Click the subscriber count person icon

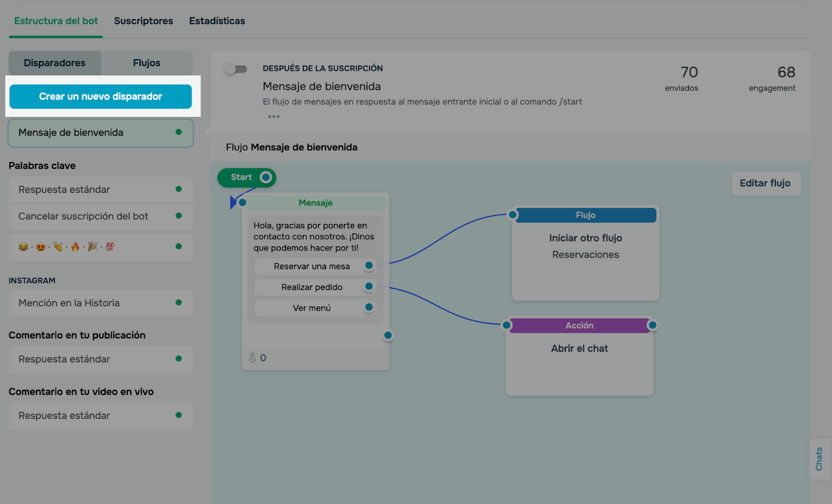(x=252, y=357)
